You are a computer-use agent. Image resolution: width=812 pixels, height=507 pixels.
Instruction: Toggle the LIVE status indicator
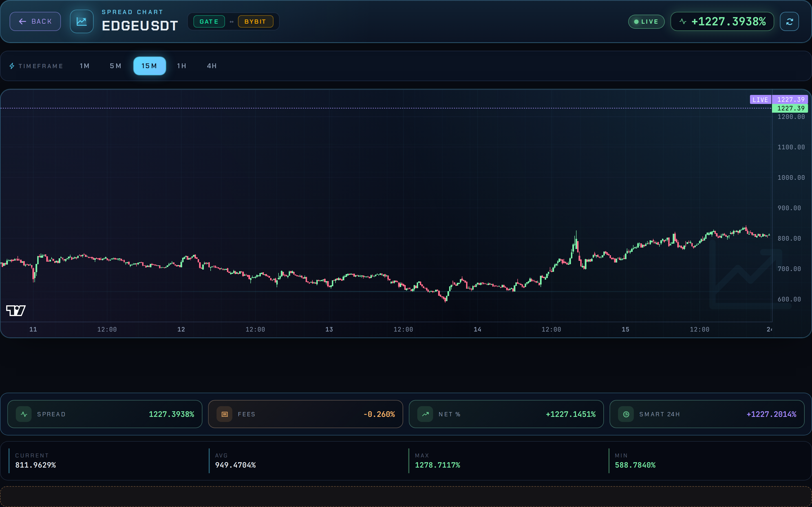coord(646,21)
